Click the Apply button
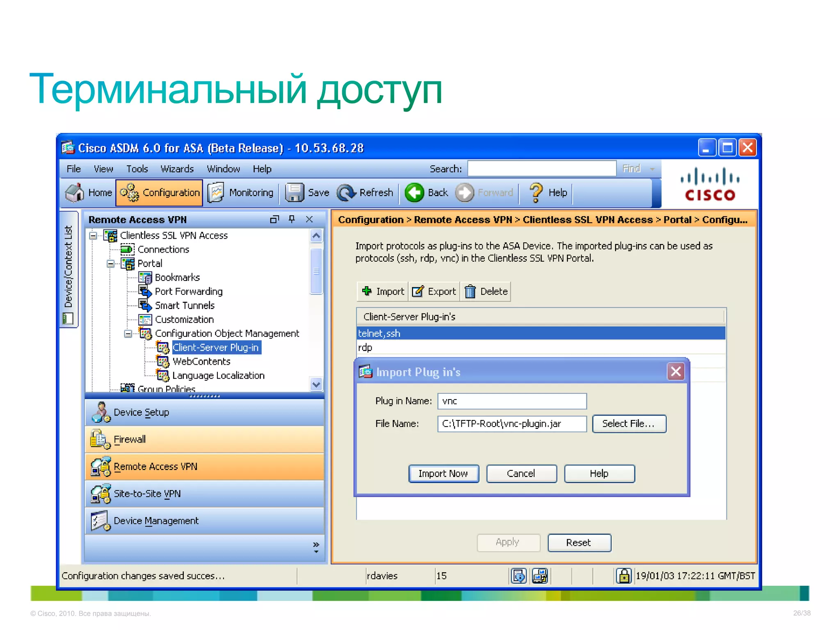The width and height of the screenshot is (840, 630). (508, 543)
